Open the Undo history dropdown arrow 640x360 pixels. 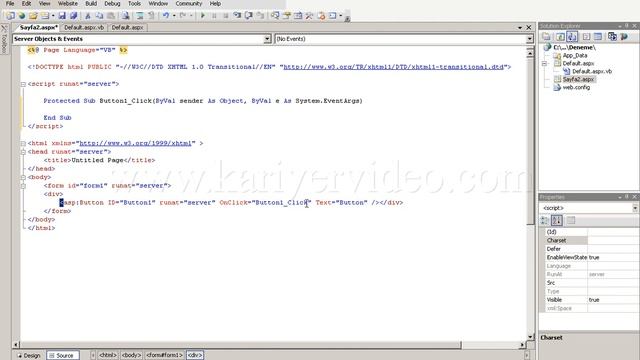tap(174, 16)
